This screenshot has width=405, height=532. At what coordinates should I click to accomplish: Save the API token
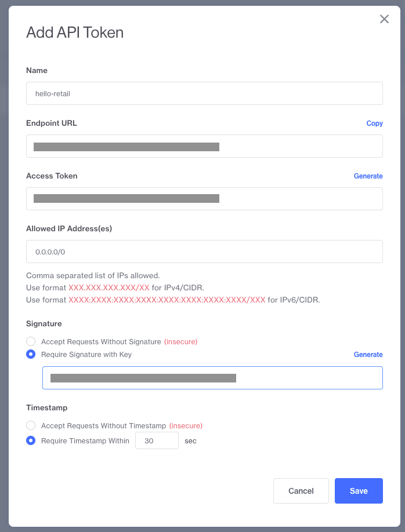tap(359, 491)
